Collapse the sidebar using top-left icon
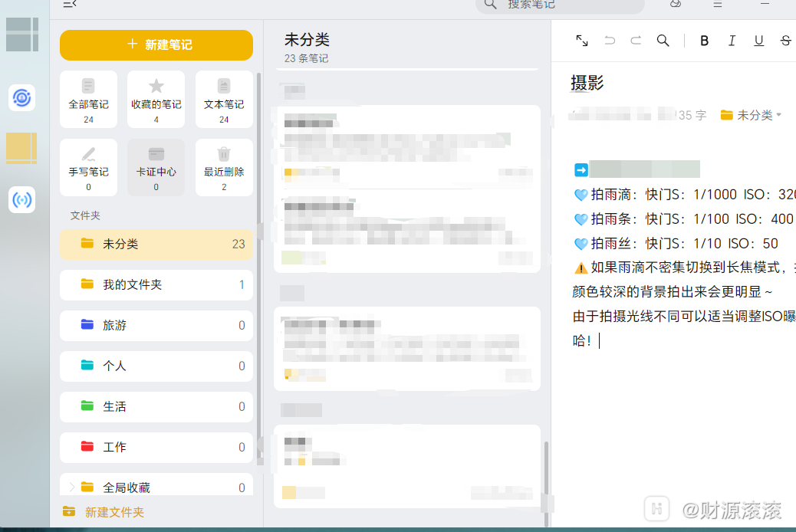 (x=70, y=4)
